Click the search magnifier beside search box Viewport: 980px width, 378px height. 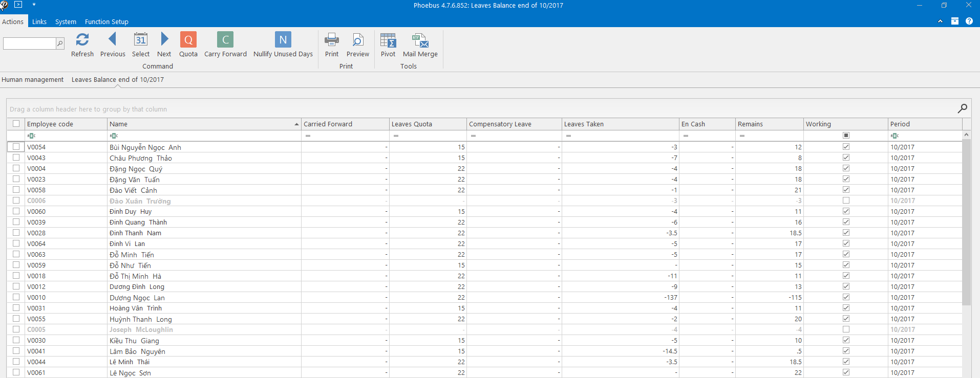(x=60, y=43)
